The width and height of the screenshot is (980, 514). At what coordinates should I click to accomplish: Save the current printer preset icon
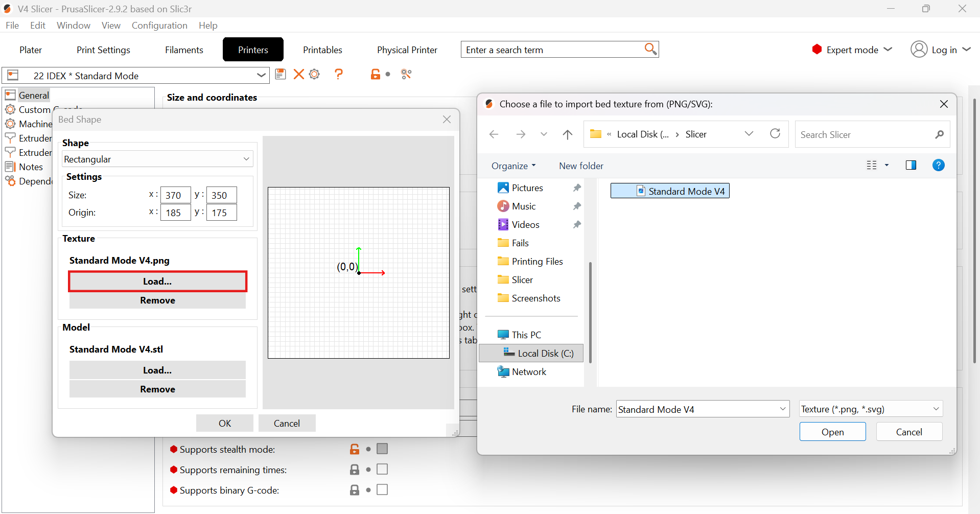coord(280,75)
